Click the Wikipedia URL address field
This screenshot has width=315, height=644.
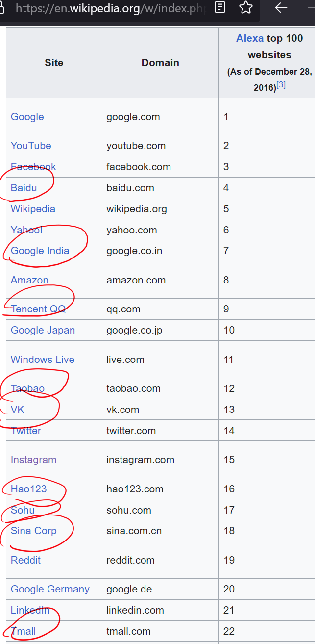click(x=108, y=8)
